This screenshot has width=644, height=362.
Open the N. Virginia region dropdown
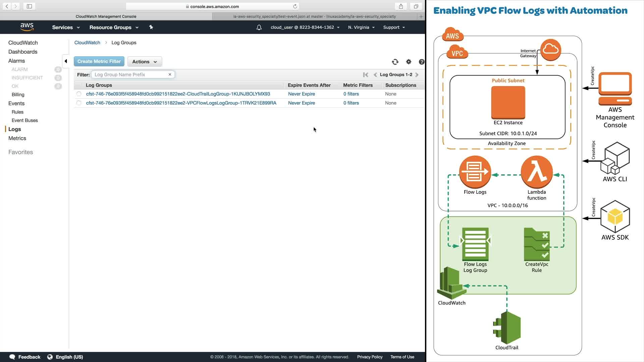point(361,27)
